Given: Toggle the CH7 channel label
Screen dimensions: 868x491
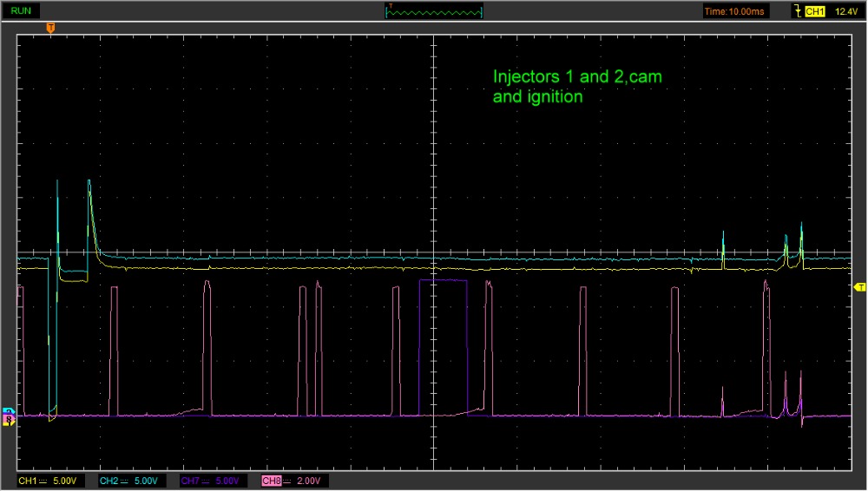Looking at the screenshot, I should (x=189, y=480).
